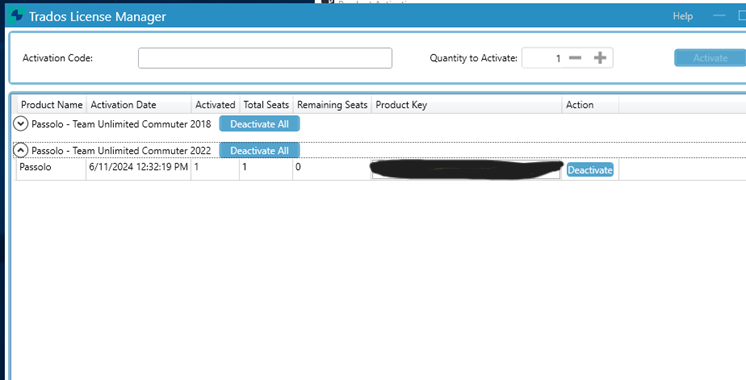Select Passolo - Team Unlimited Commuter 2018 label
The image size is (746, 380).
click(121, 124)
